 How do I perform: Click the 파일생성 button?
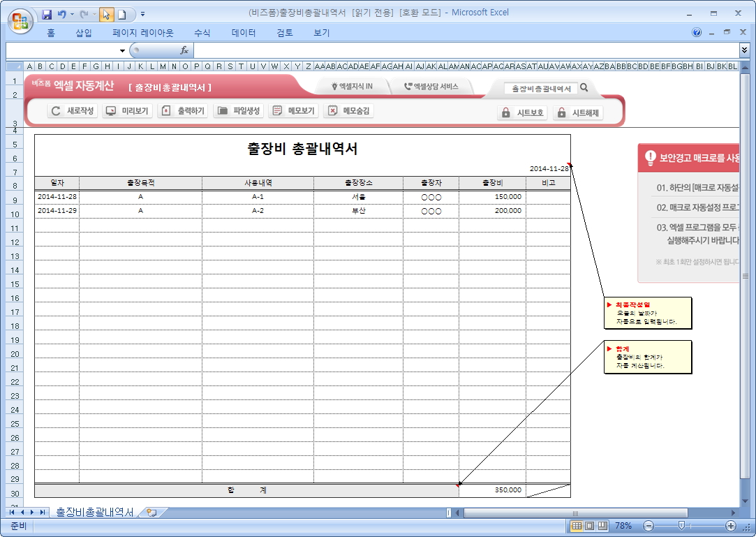(238, 111)
